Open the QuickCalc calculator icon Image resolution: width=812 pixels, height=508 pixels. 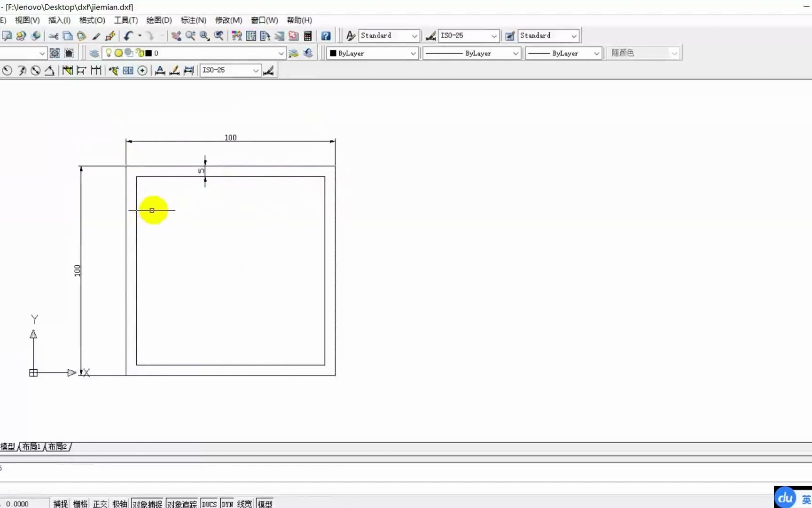pyautogui.click(x=308, y=36)
